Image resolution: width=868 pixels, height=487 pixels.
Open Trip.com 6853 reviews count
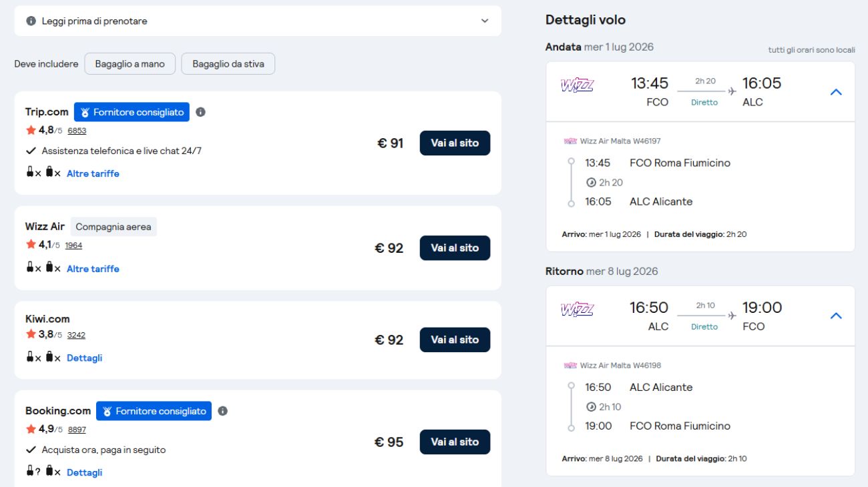point(77,131)
